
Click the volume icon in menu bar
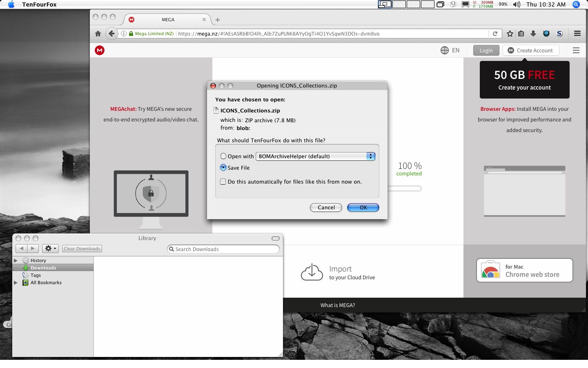tap(517, 4)
